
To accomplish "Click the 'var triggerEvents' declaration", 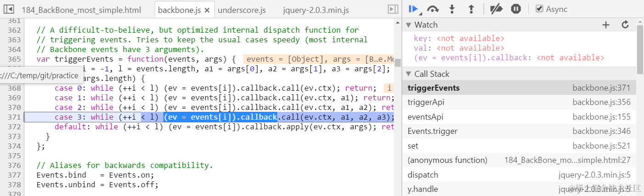I will [136, 59].
